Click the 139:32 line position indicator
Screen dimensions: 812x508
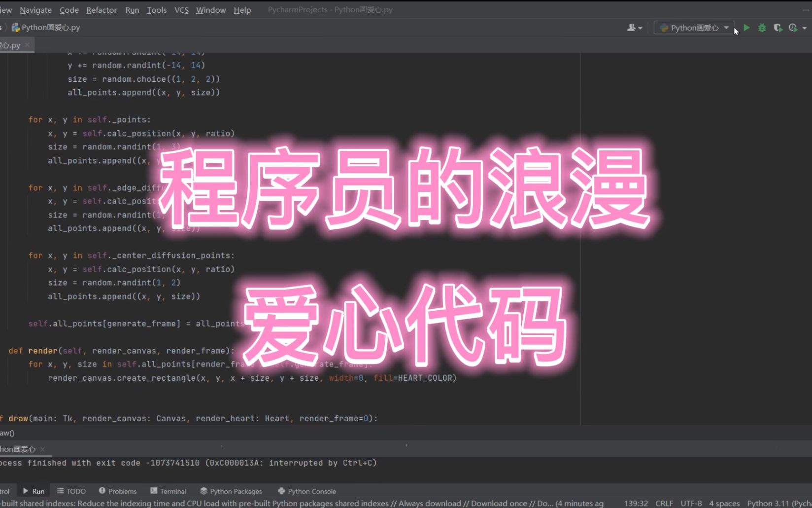[x=636, y=503]
